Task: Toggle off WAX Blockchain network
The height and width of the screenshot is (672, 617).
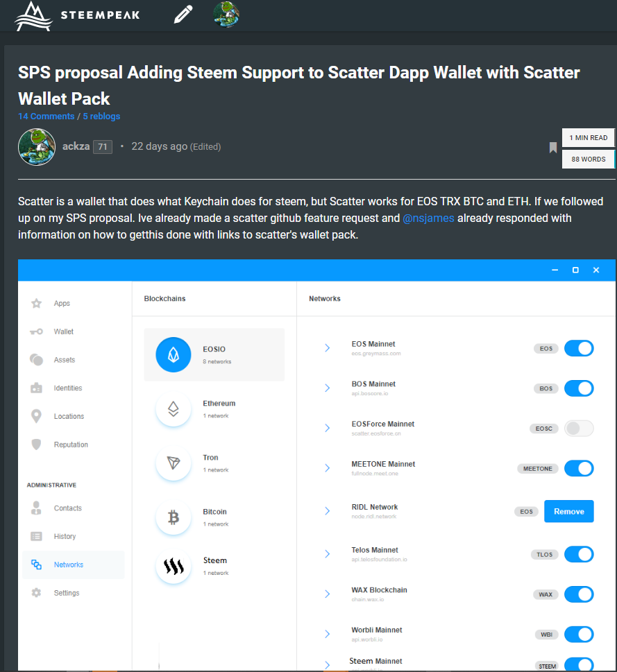Action: [x=579, y=594]
